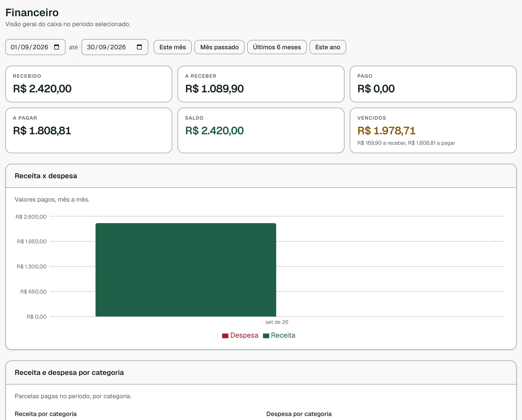
Task: Click the A receber value R$ 1.089,90
Action: point(215,89)
